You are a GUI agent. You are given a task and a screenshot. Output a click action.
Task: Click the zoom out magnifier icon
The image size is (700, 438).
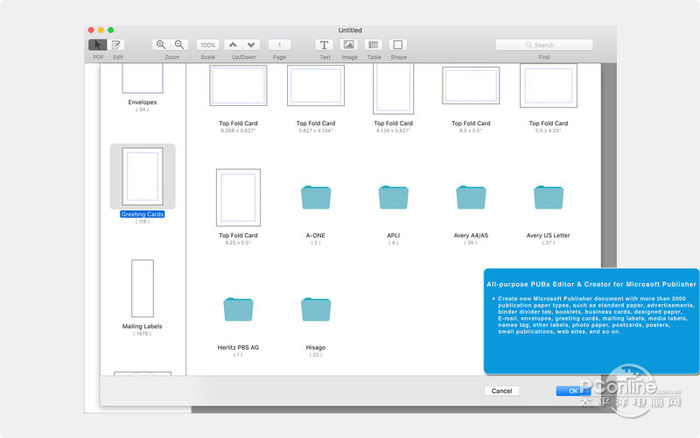179,45
